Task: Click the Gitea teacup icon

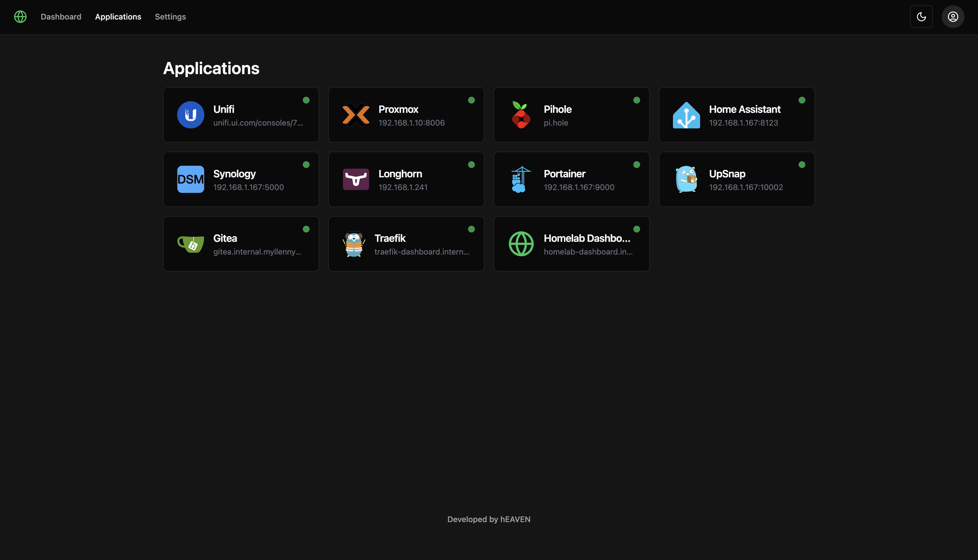Action: 190,244
